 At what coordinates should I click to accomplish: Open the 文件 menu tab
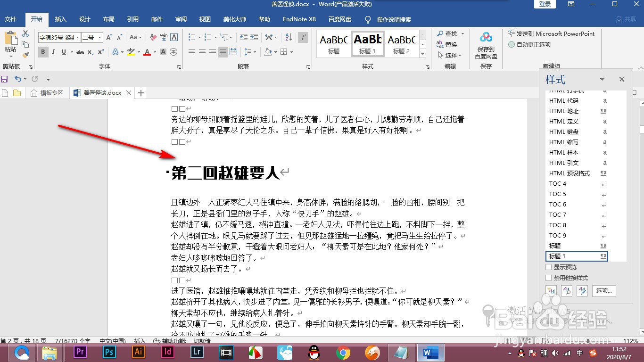coord(10,19)
